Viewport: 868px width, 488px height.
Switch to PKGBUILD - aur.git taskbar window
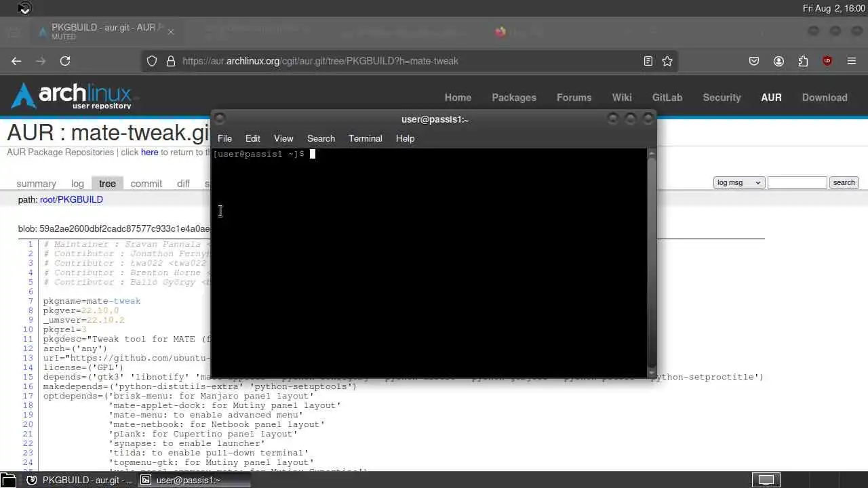pos(79,480)
